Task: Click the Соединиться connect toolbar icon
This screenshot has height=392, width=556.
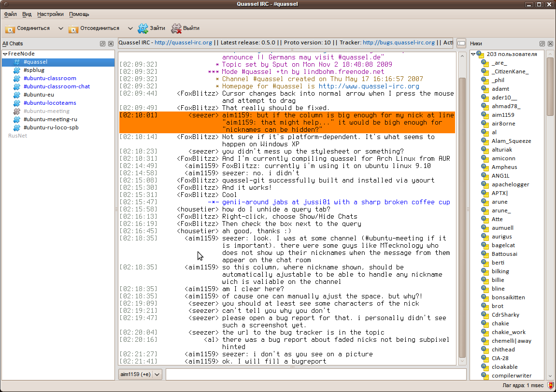Action: pyautogui.click(x=10, y=28)
